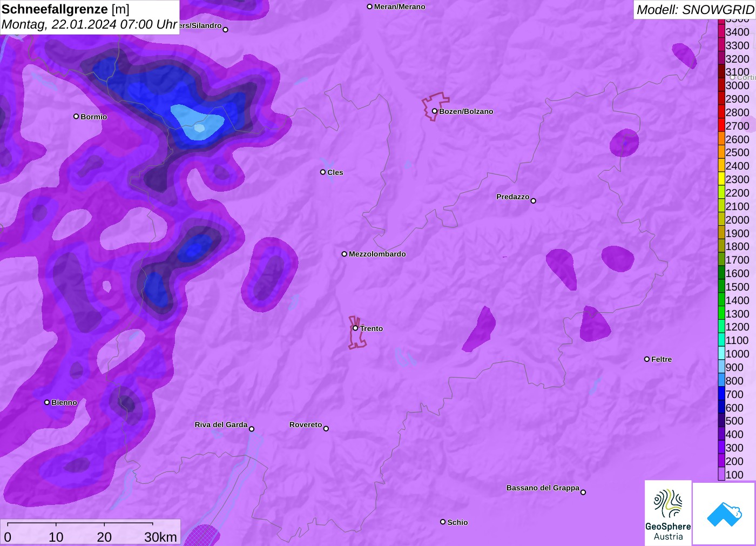Click the blue cloud logo icon

point(724,514)
